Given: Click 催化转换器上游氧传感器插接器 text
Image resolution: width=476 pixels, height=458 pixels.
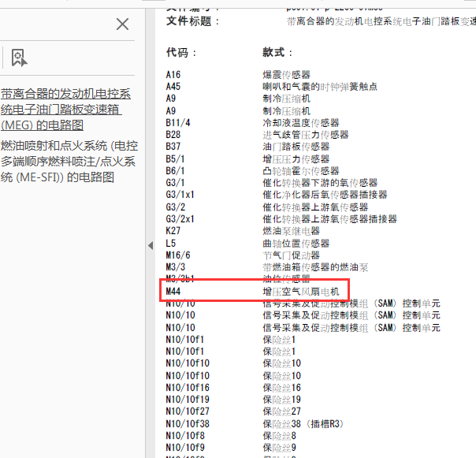Looking at the screenshot, I should click(329, 218).
